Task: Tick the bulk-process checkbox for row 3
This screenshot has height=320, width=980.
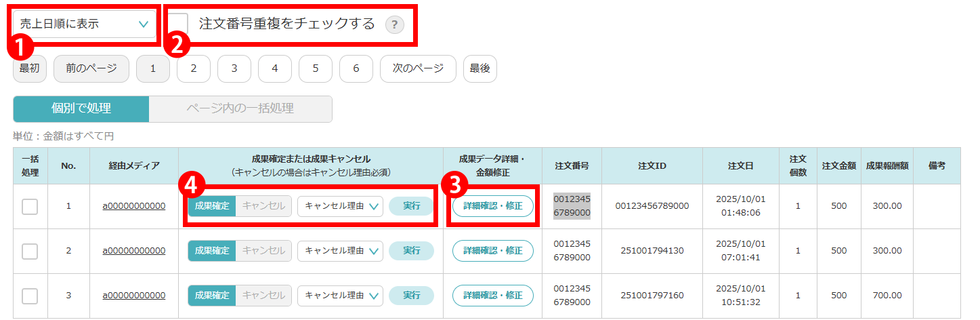Action: [30, 296]
